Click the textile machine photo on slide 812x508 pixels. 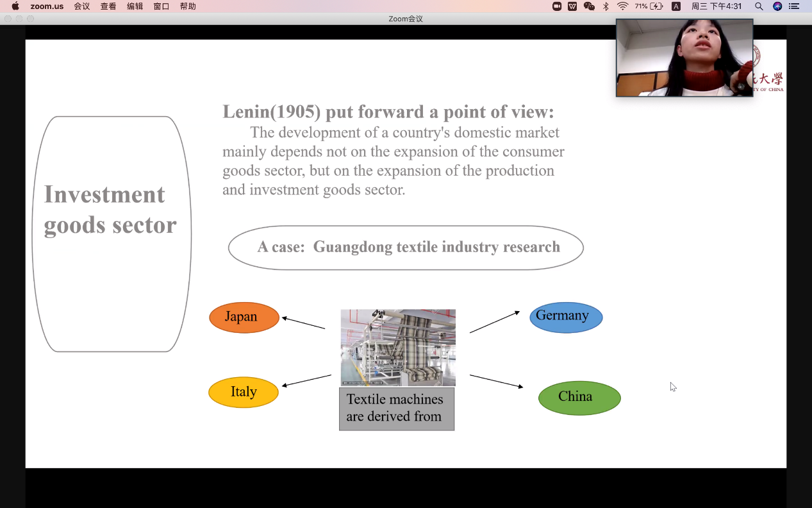(398, 348)
